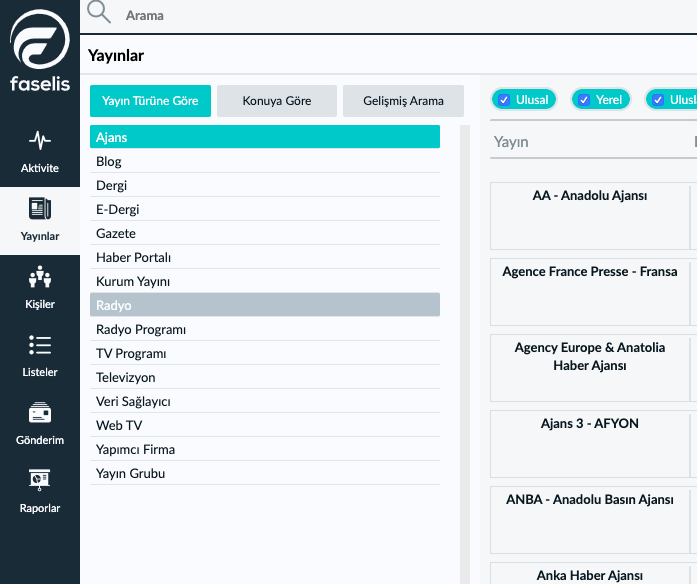Select Ajans publication type
Image resolution: width=697 pixels, height=584 pixels.
point(265,137)
